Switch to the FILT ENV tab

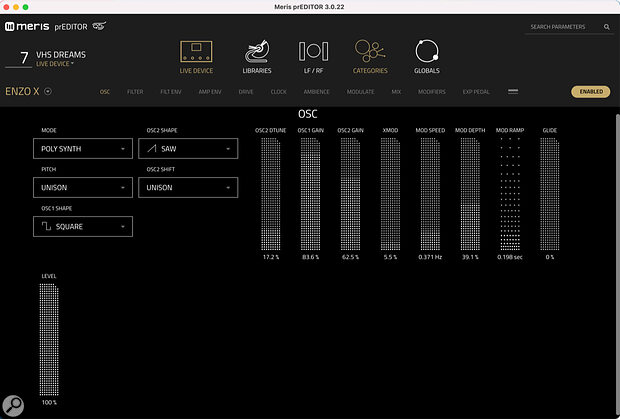click(x=171, y=92)
